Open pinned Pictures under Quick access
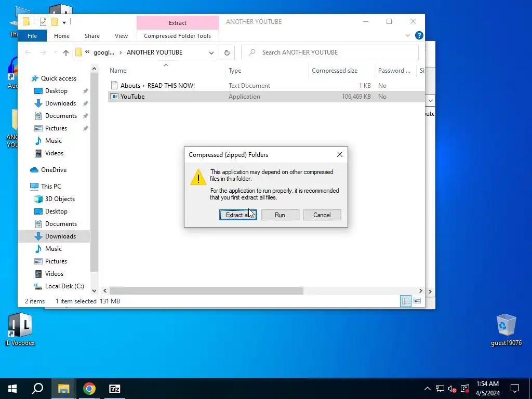532x399 pixels. pyautogui.click(x=56, y=128)
